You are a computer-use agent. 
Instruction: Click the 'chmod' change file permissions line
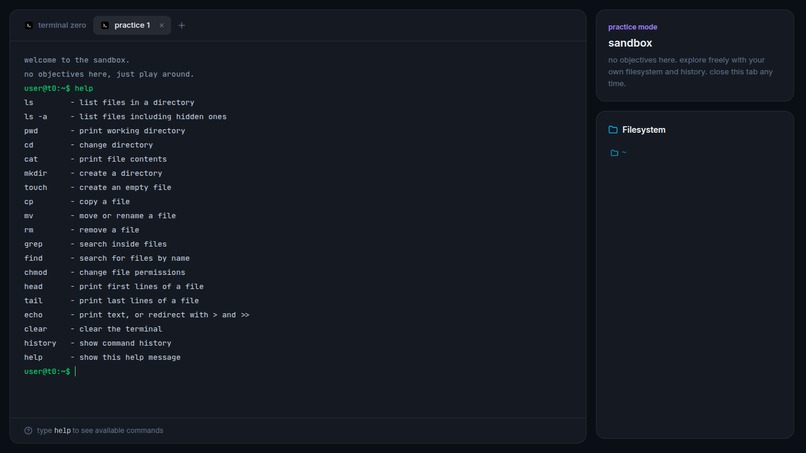(x=104, y=272)
